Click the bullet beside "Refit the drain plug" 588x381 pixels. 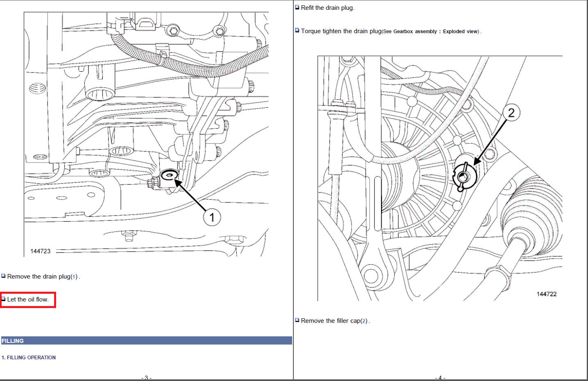pos(297,7)
